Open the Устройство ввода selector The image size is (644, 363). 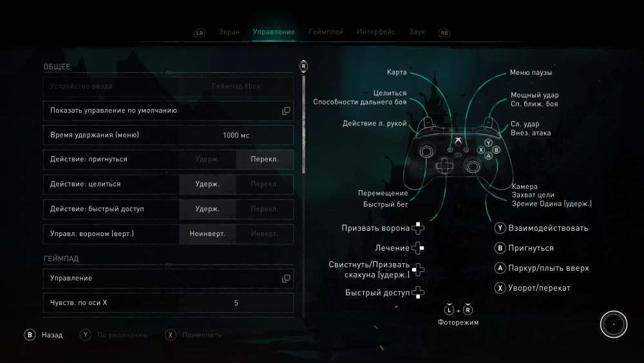tap(168, 86)
